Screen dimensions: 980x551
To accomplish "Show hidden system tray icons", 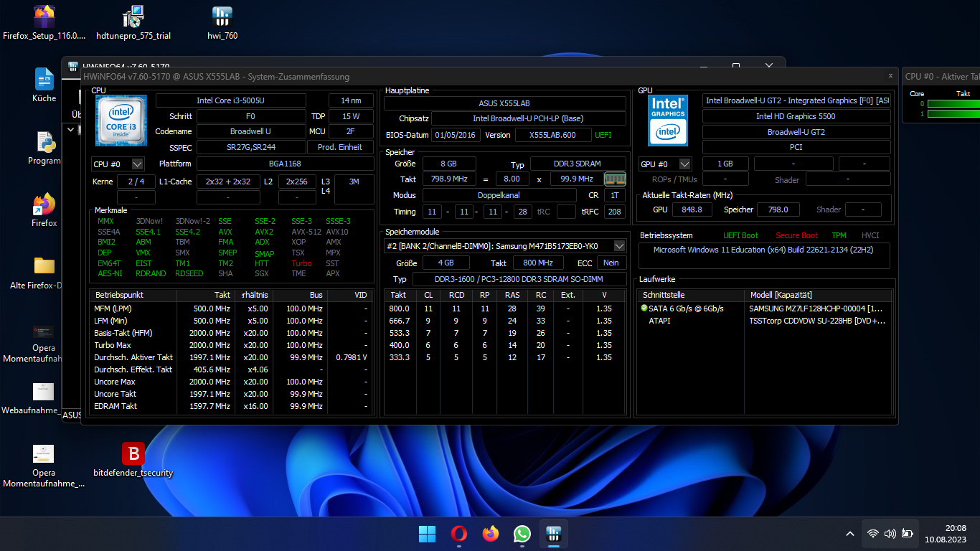I will coord(850,534).
